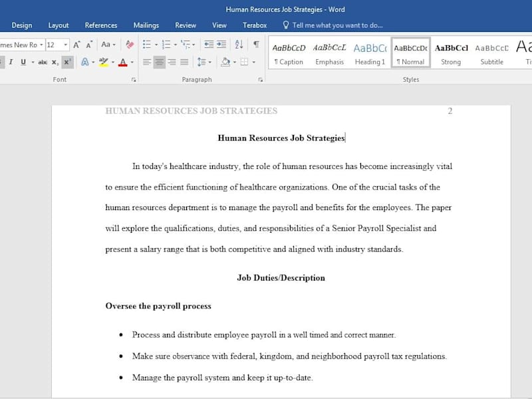Show paragraph marks with pilcrow icon
Viewport: 532px width, 399px height.
click(x=256, y=45)
